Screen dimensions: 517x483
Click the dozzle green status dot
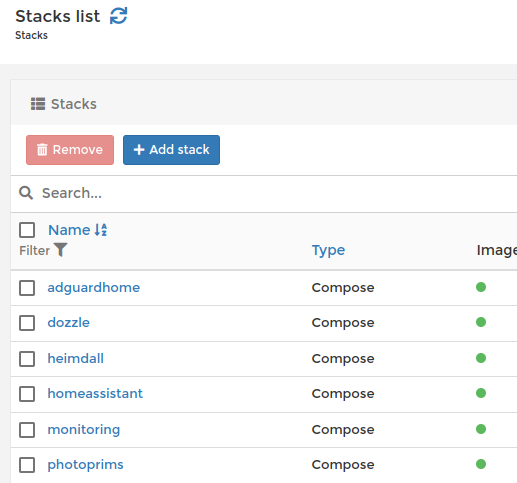click(481, 322)
